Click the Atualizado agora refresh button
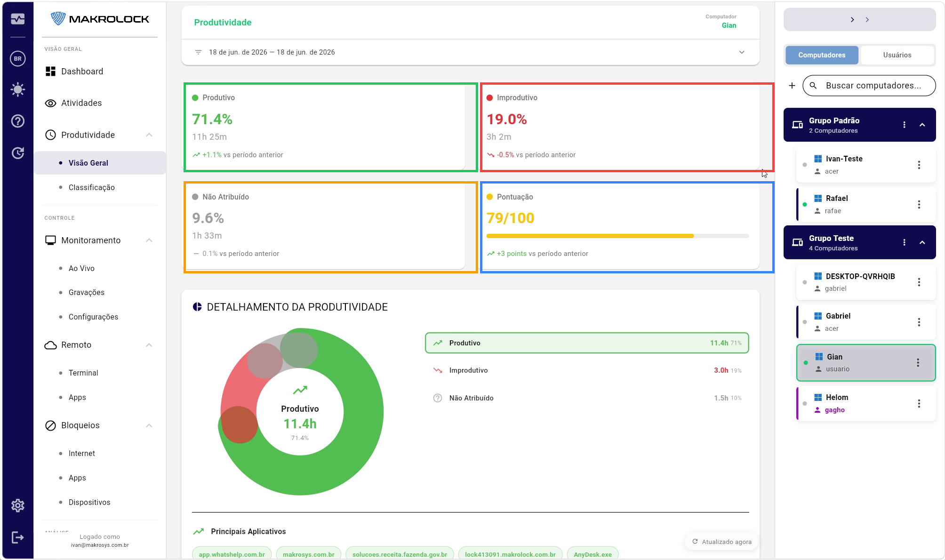 (x=721, y=542)
